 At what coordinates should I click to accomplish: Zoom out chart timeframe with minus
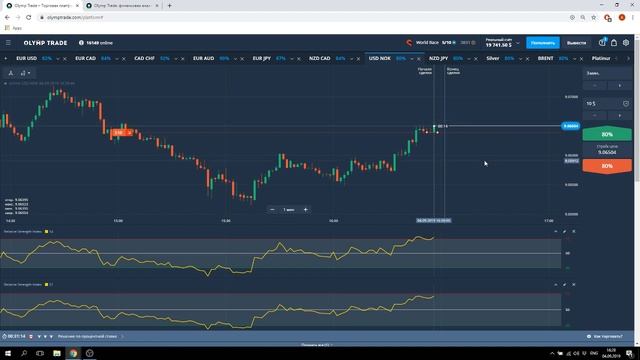pos(272,209)
